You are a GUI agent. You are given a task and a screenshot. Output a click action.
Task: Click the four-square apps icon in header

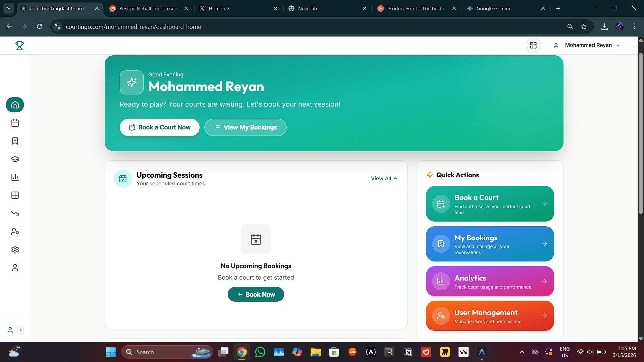(x=533, y=46)
